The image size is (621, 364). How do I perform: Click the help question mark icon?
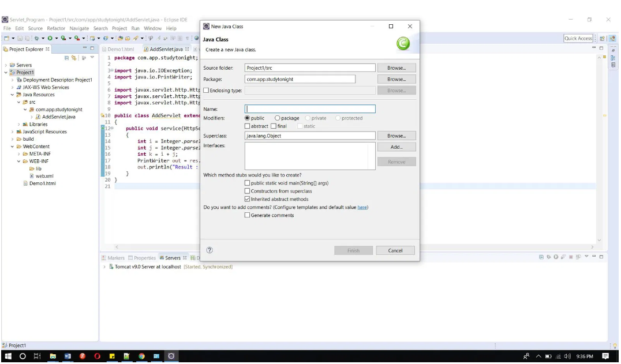pyautogui.click(x=210, y=250)
